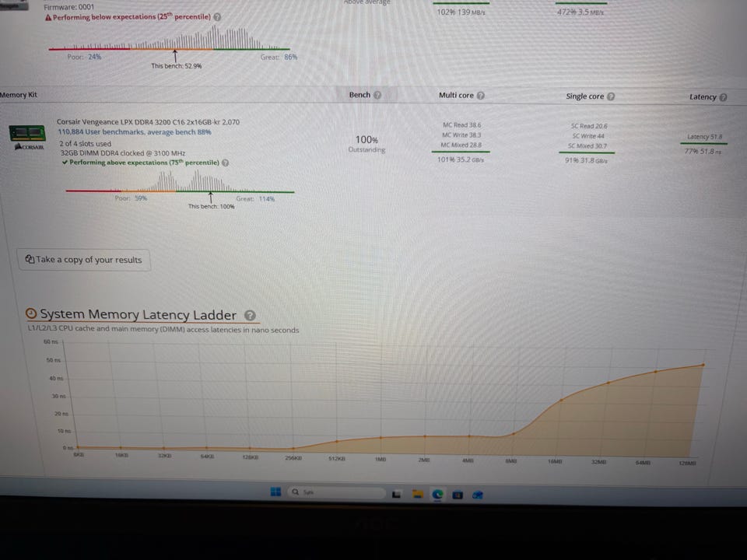Click the 'Multi core' column header label
Image resolution: width=747 pixels, height=560 pixels.
[457, 95]
